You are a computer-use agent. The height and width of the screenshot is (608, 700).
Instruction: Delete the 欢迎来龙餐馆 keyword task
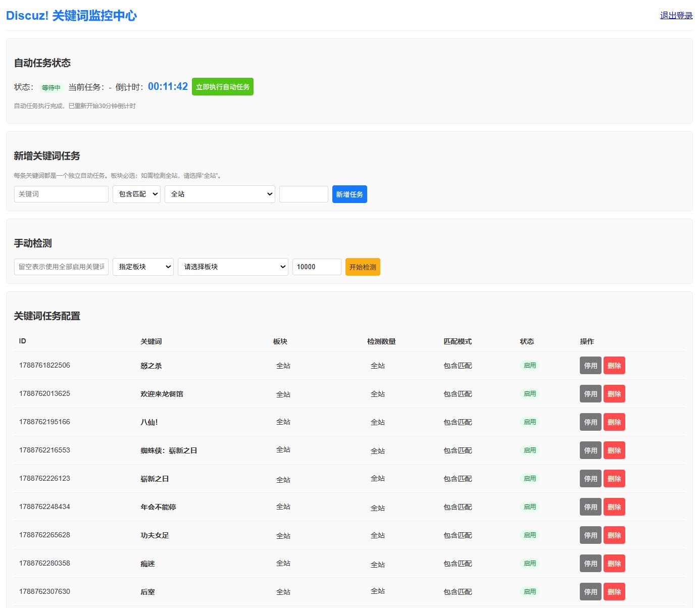[614, 394]
